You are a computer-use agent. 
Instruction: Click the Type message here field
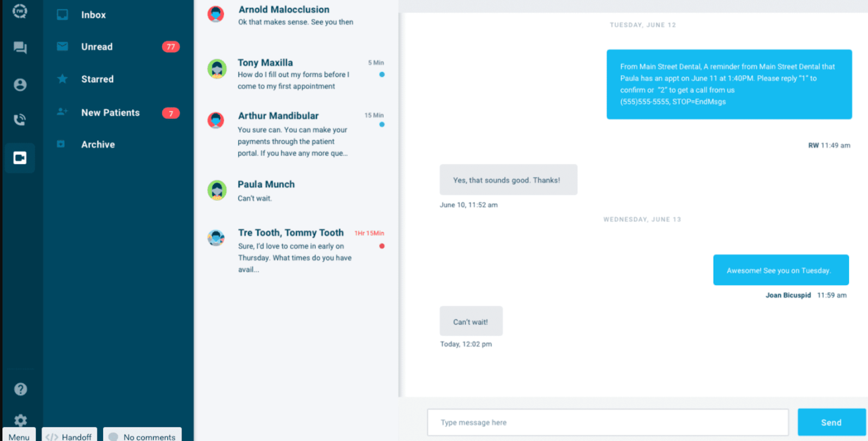[607, 422]
